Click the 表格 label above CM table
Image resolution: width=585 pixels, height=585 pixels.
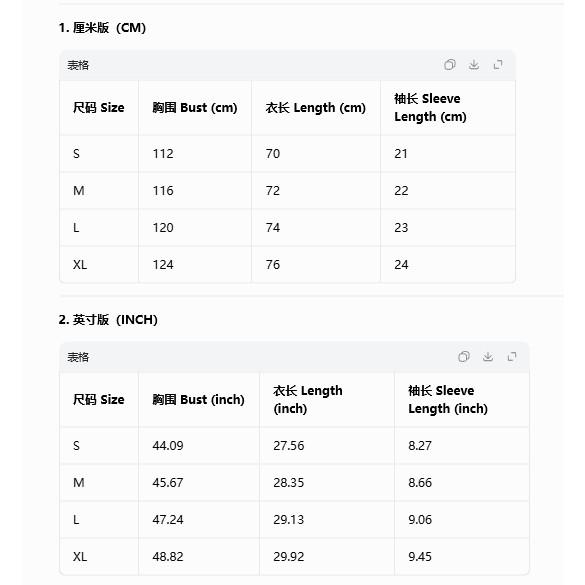coord(78,66)
